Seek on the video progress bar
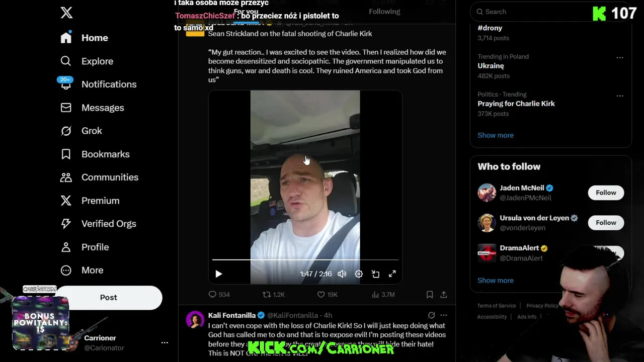 pyautogui.click(x=305, y=260)
